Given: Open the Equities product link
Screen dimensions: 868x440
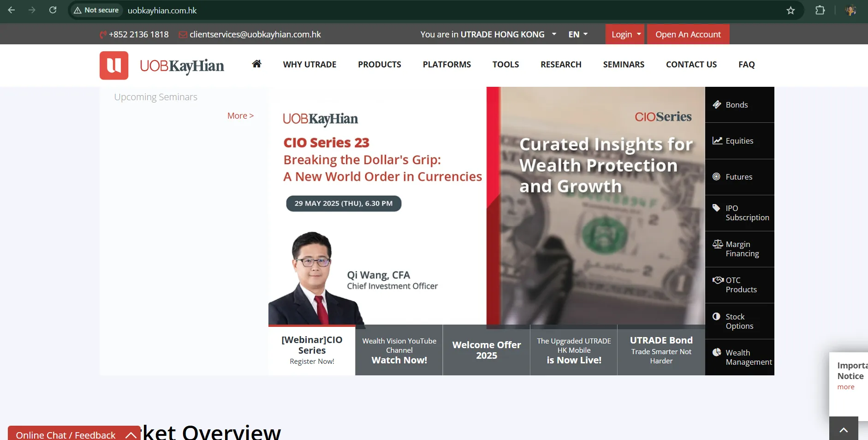Looking at the screenshot, I should 740,141.
